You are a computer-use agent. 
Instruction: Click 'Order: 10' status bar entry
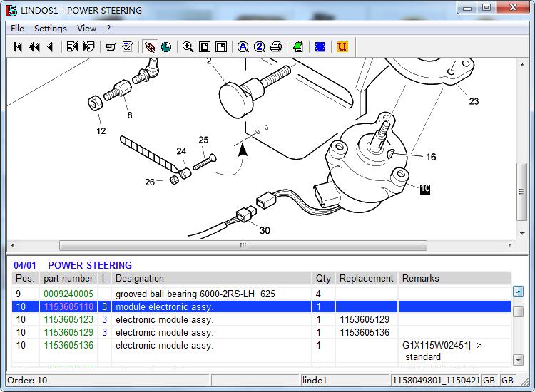[27, 380]
